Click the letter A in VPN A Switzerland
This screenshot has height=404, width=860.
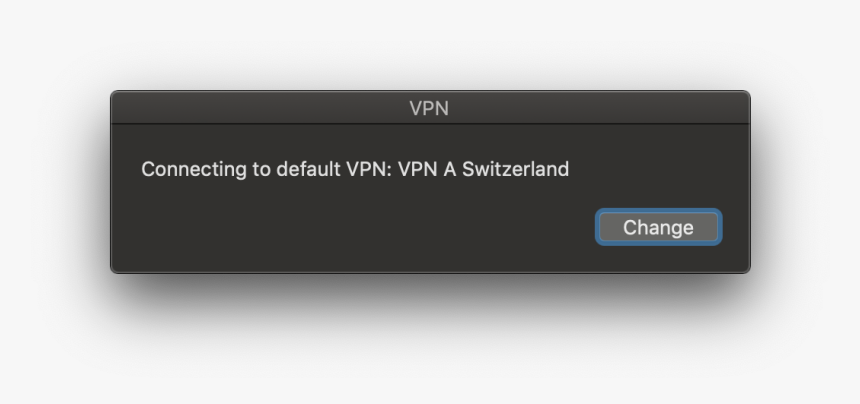point(450,169)
